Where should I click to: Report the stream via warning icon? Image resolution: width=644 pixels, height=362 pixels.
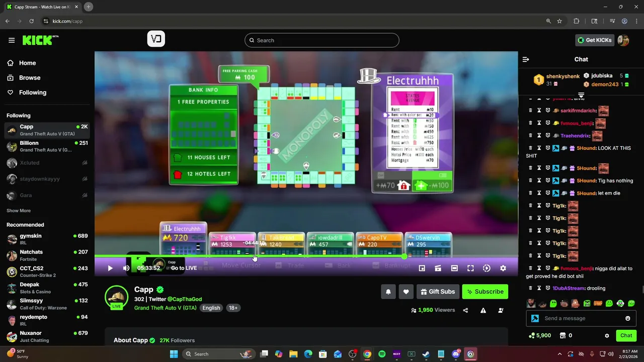(x=483, y=310)
